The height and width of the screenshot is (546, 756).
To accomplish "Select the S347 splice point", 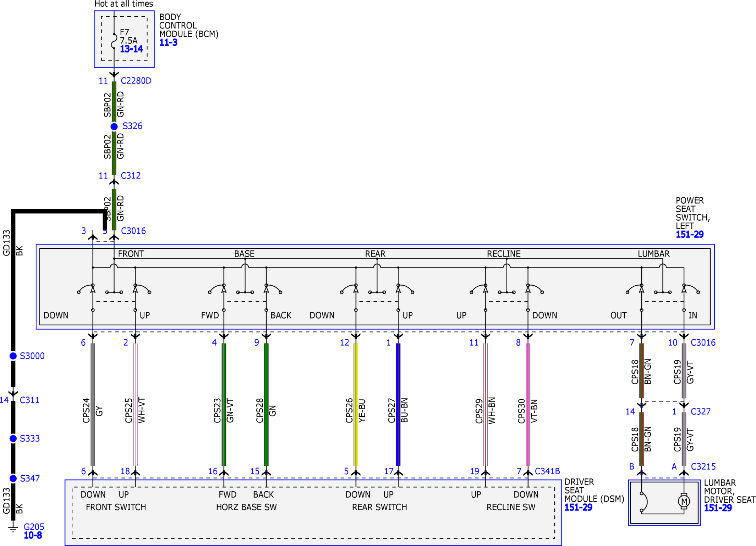I will coord(13,479).
